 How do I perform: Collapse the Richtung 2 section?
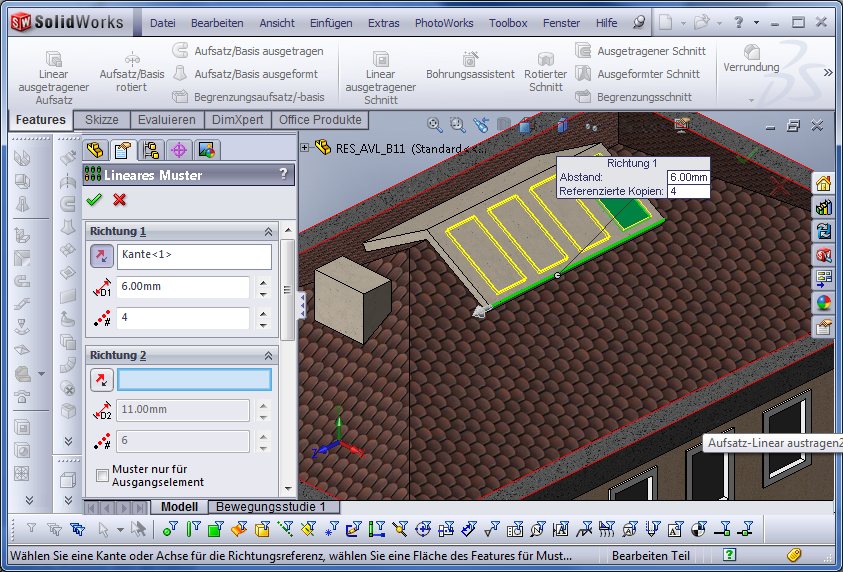click(268, 355)
